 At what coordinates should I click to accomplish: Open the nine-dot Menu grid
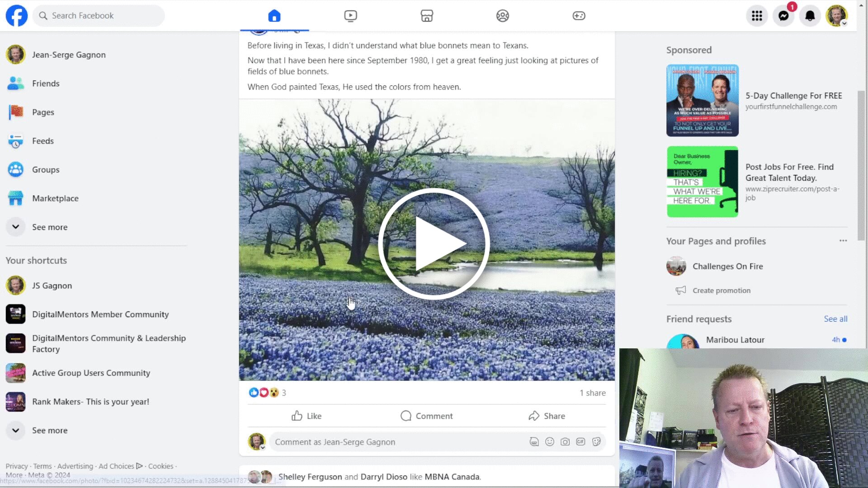point(757,16)
